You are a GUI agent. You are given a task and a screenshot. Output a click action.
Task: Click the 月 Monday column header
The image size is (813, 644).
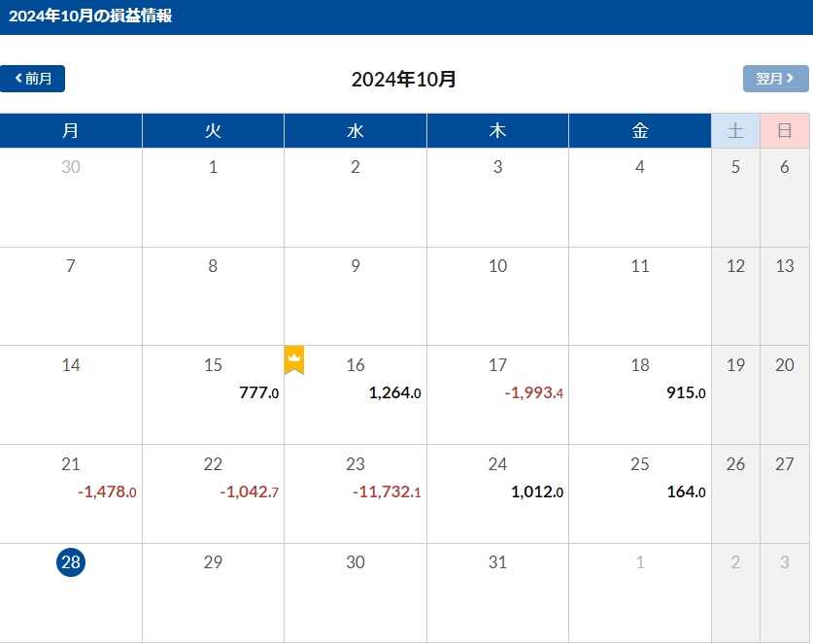[x=71, y=131]
